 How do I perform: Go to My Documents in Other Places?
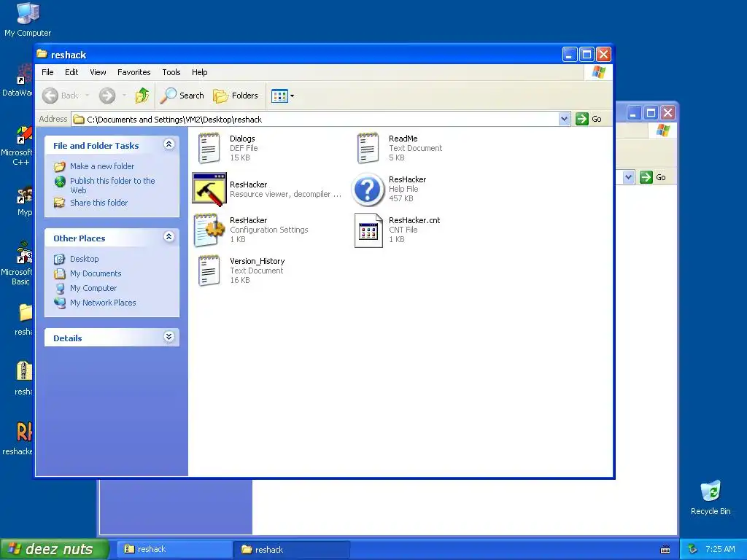coord(96,274)
